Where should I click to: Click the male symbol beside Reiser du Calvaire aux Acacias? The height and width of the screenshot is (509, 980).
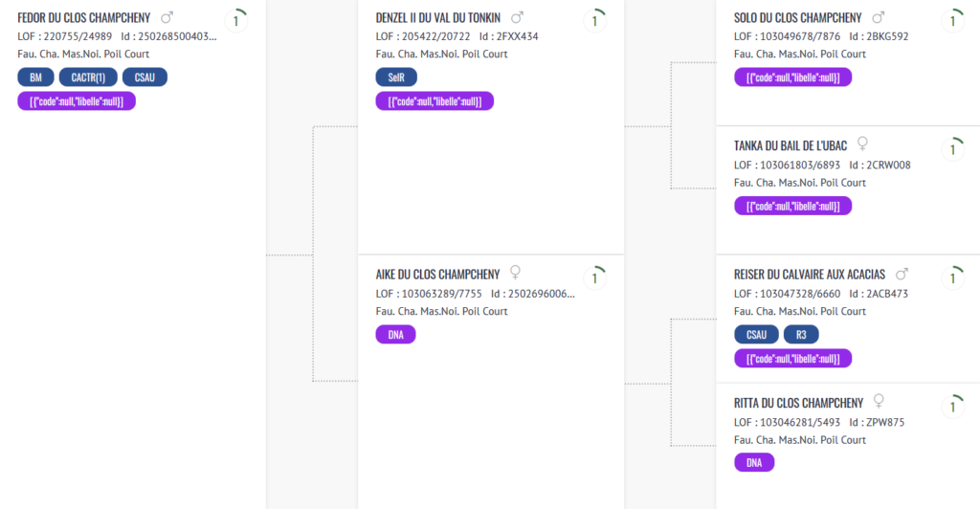(902, 275)
